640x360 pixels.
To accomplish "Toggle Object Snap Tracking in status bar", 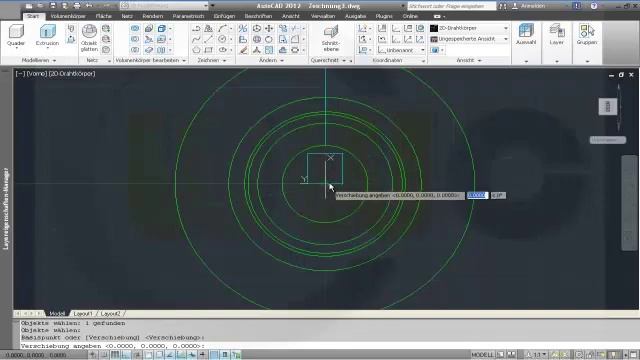I will point(170,355).
